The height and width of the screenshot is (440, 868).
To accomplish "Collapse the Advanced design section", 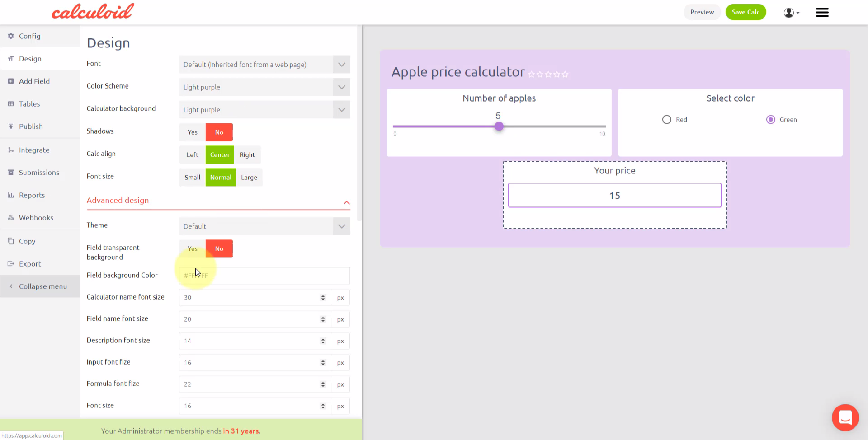I will (x=347, y=202).
